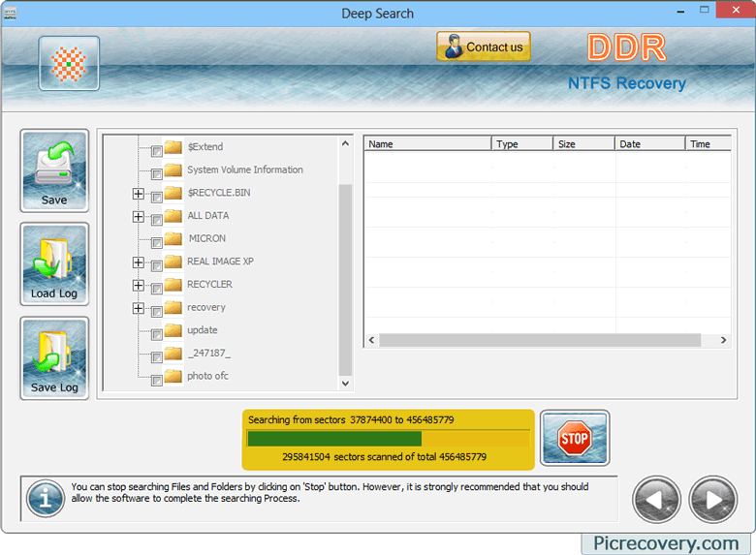Sort by the Date column header
This screenshot has width=756, height=555.
[x=650, y=143]
